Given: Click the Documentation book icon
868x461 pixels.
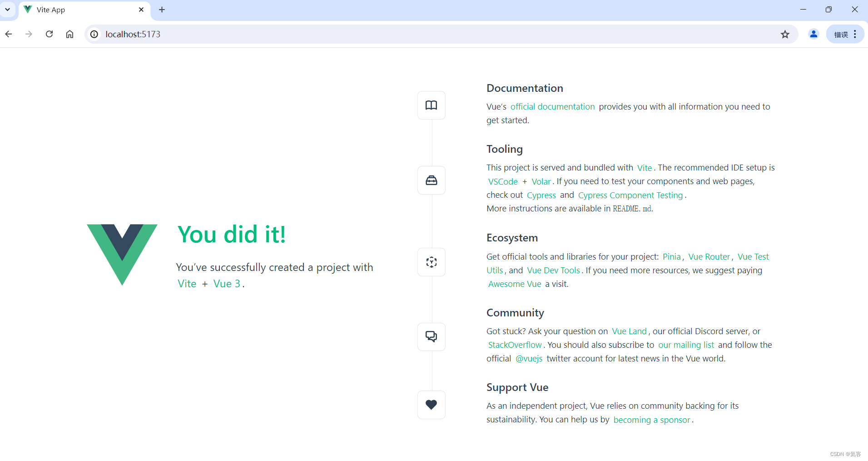Looking at the screenshot, I should 431,105.
